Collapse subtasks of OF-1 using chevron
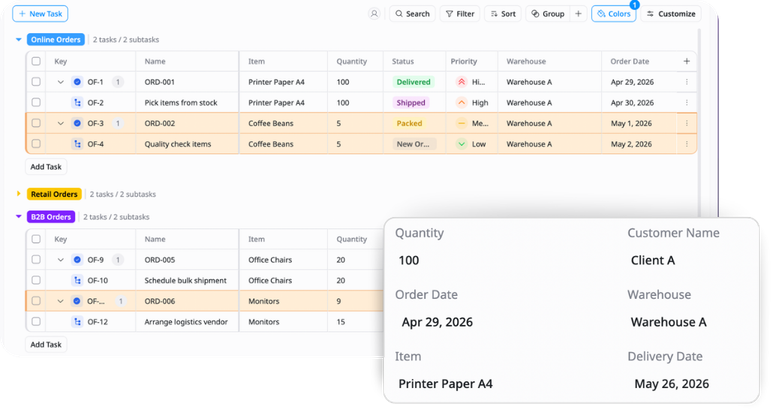 (x=61, y=82)
